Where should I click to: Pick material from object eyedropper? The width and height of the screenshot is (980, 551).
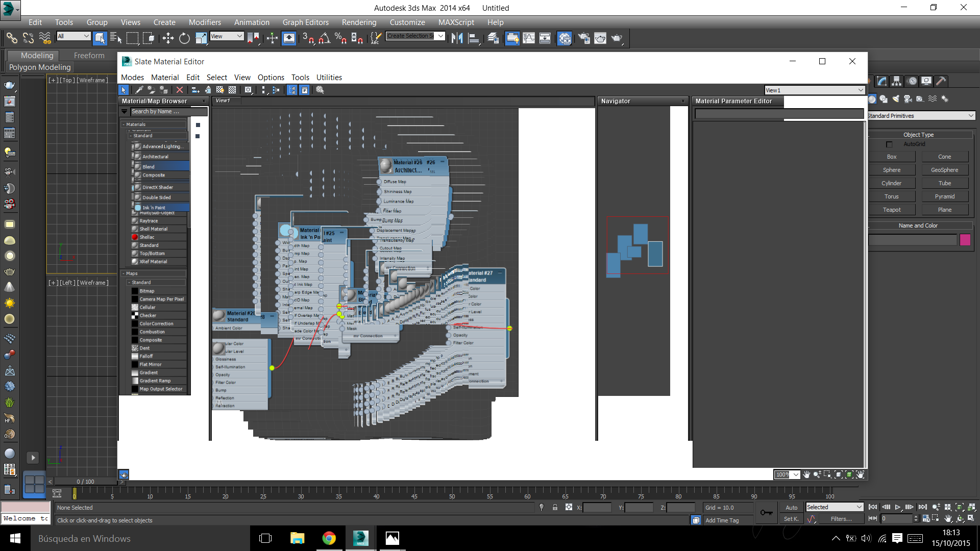click(139, 90)
